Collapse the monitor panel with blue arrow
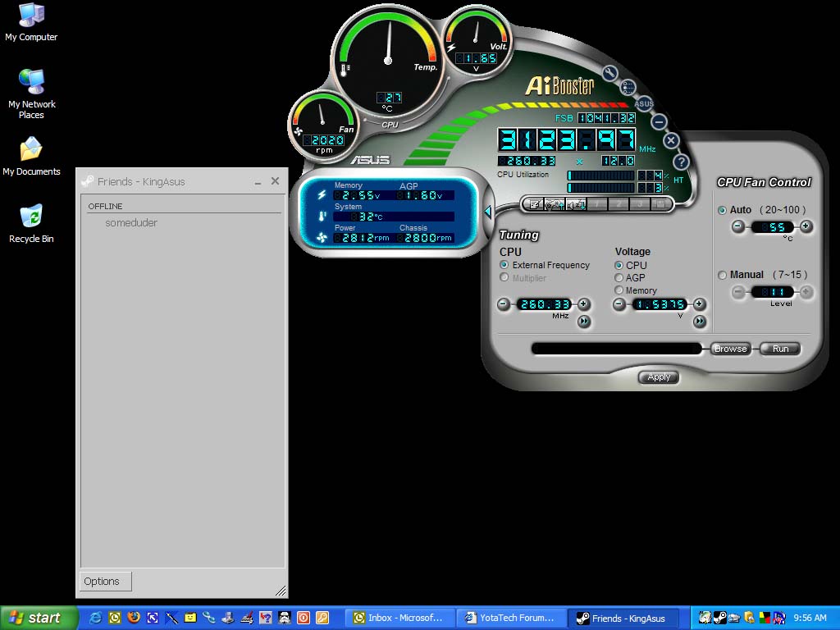This screenshot has height=630, width=840. tap(487, 212)
